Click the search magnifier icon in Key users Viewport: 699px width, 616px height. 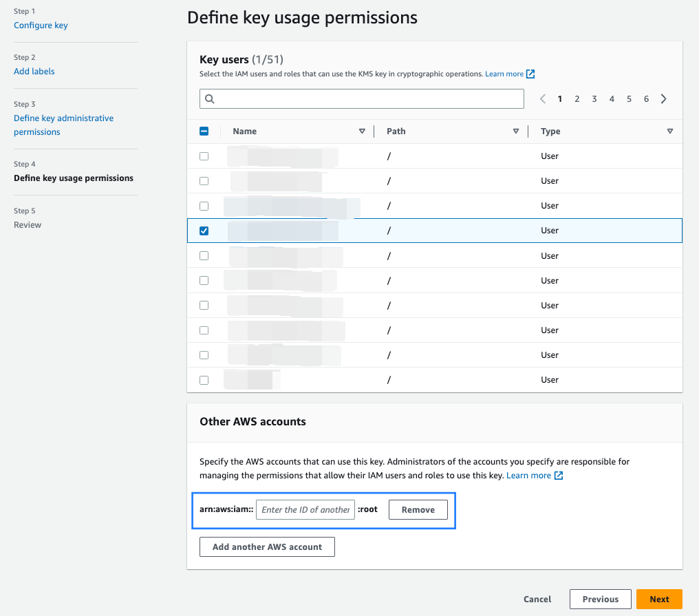[x=210, y=99]
